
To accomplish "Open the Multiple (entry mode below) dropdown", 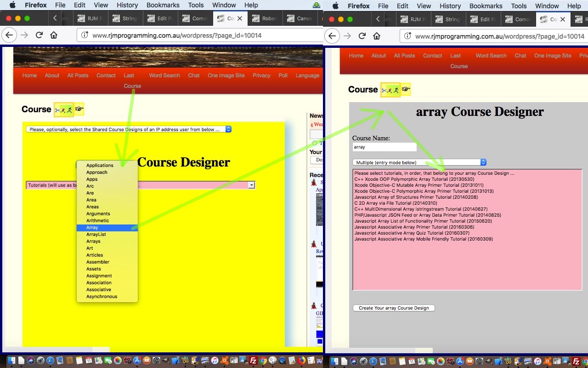I will pos(419,162).
